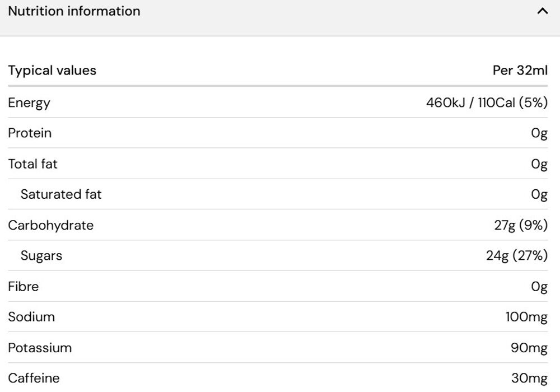Click the Total fat row label
Viewport: 560px width, 392px height.
pyautogui.click(x=33, y=164)
